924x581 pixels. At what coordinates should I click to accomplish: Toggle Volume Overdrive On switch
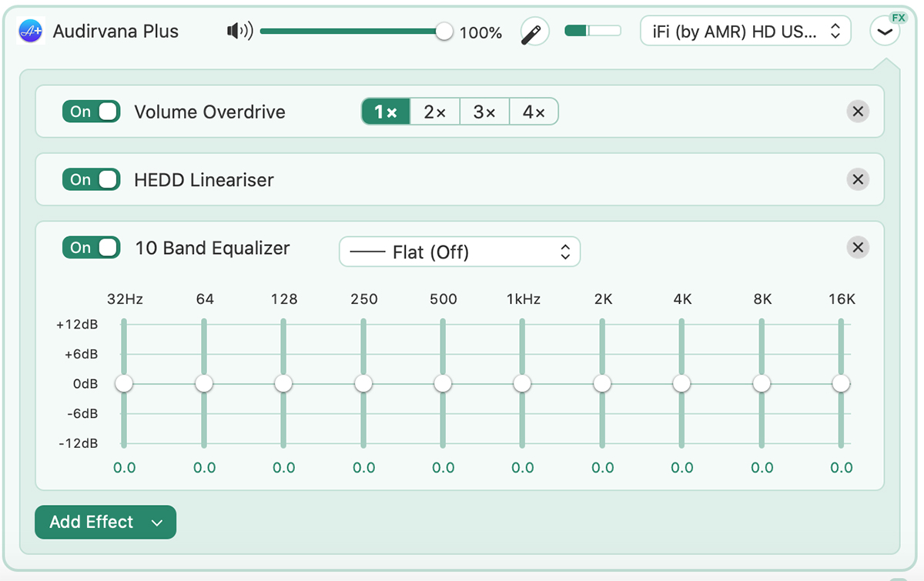pyautogui.click(x=92, y=112)
